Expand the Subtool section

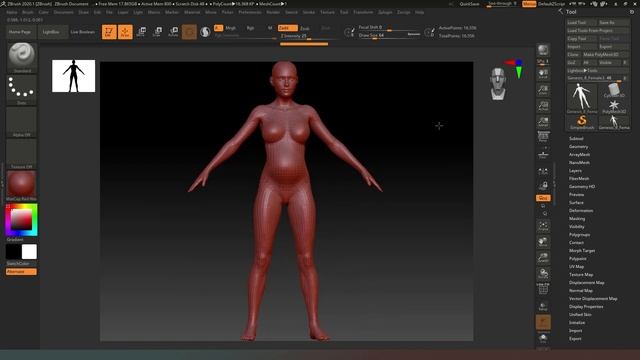click(x=576, y=139)
